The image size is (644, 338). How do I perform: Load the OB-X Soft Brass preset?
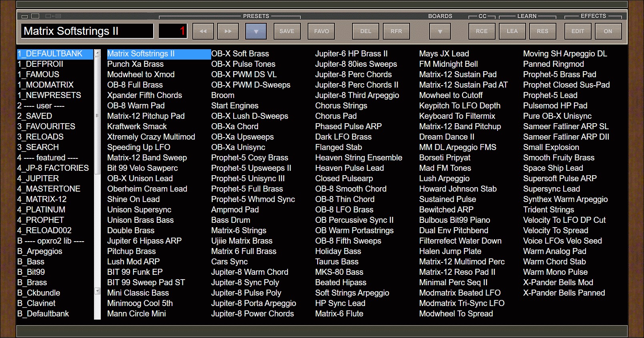[240, 54]
